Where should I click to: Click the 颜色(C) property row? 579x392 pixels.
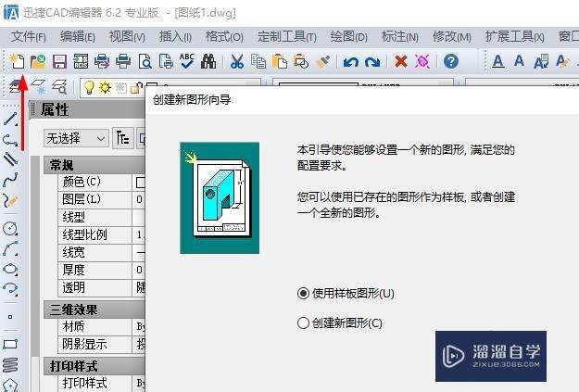pyautogui.click(x=102, y=183)
